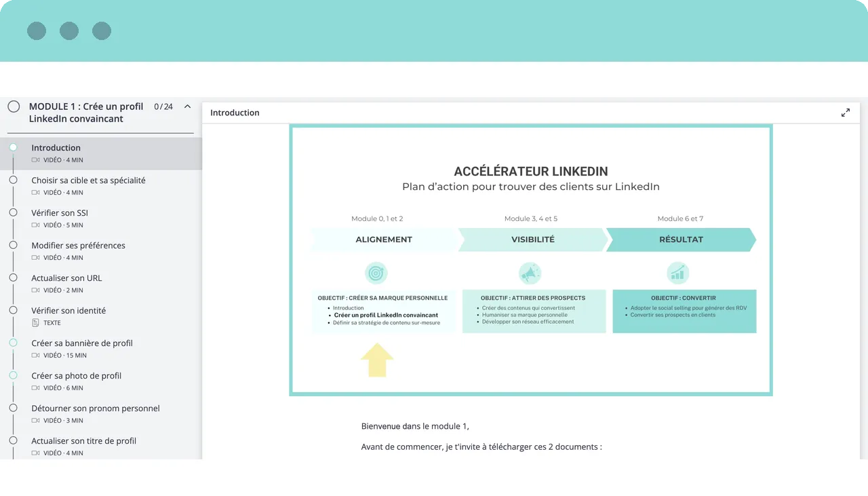
Task: Open the Introduction lesson
Action: pos(101,153)
